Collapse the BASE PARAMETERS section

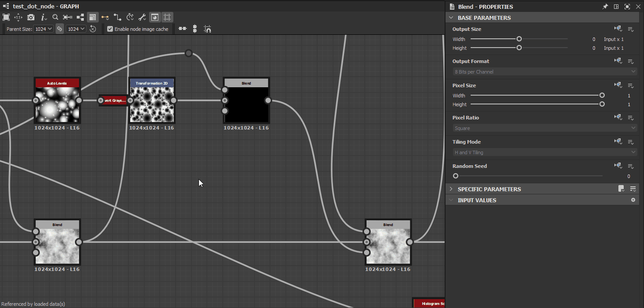click(451, 18)
